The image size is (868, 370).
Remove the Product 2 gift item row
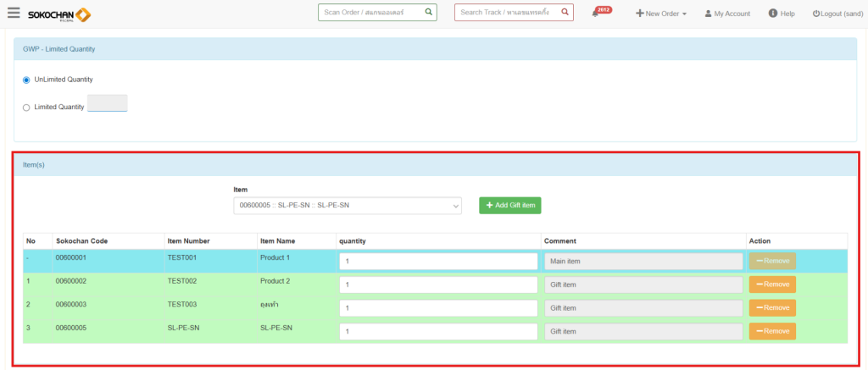pyautogui.click(x=771, y=284)
